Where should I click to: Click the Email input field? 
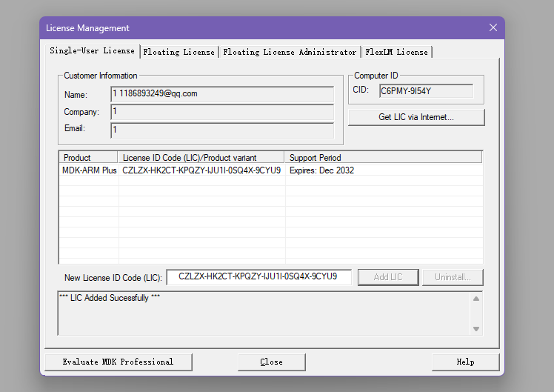point(222,130)
